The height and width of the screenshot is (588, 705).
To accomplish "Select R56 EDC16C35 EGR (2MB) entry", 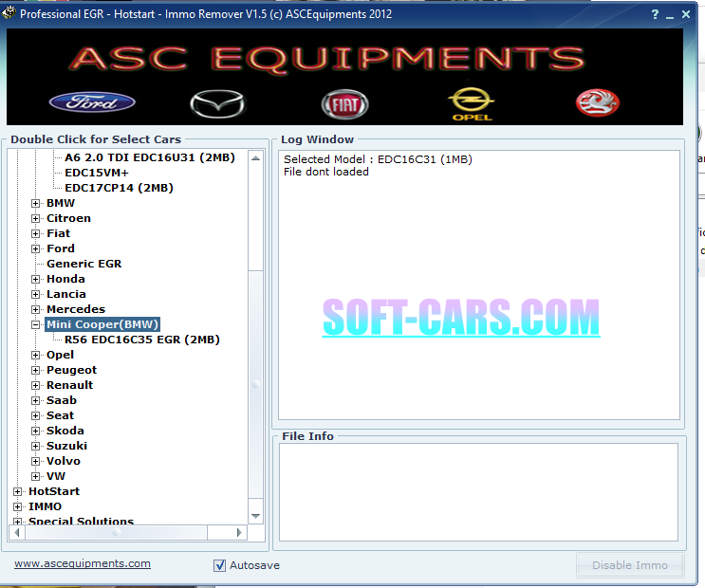I will tap(142, 340).
